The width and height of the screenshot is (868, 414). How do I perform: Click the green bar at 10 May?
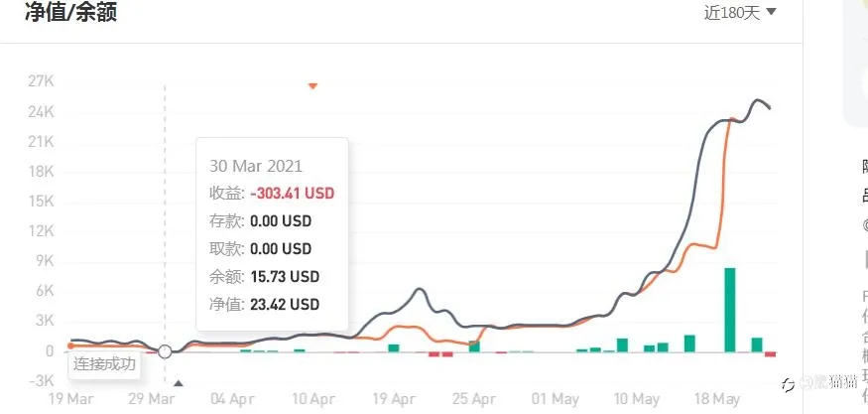click(622, 345)
